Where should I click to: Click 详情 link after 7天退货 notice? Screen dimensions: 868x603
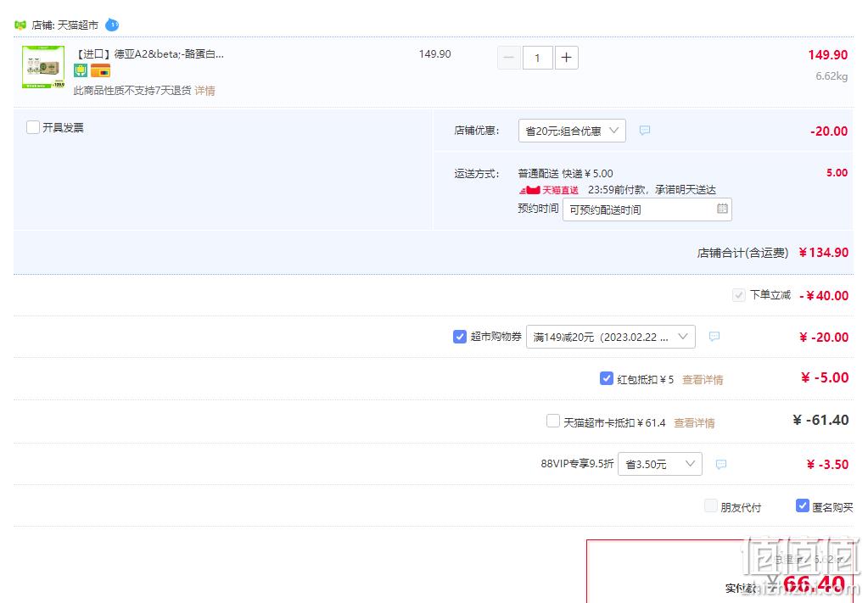tap(204, 90)
